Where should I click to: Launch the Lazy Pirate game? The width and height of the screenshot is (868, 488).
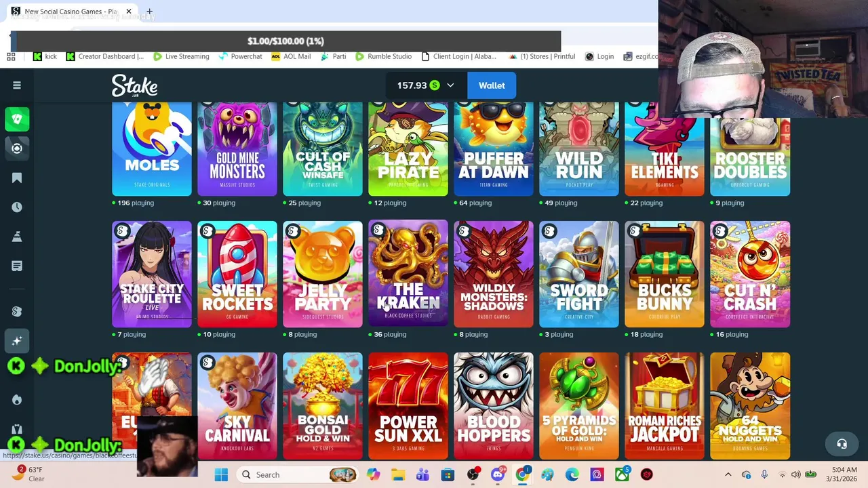tap(408, 149)
